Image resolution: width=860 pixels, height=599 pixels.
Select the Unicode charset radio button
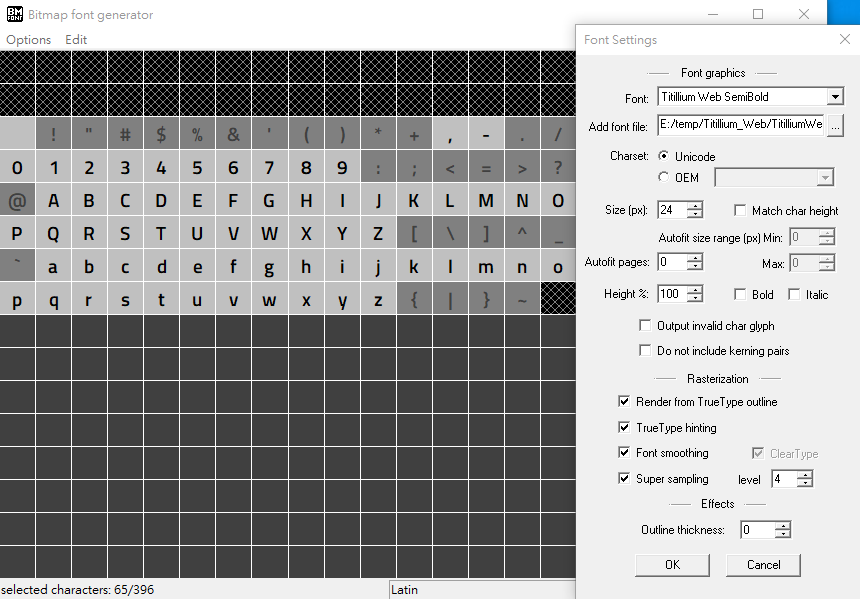(x=664, y=156)
